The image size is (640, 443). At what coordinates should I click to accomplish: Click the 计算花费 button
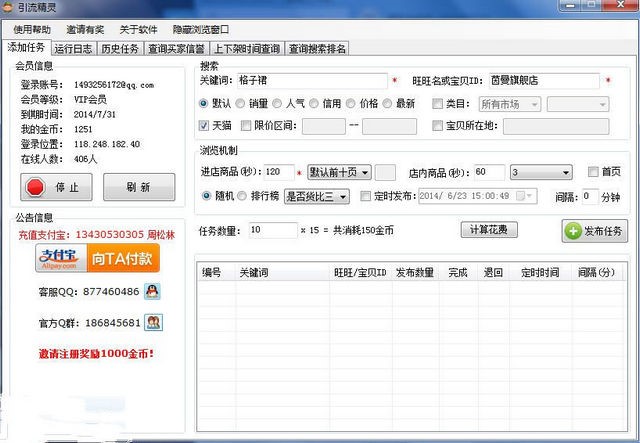489,229
